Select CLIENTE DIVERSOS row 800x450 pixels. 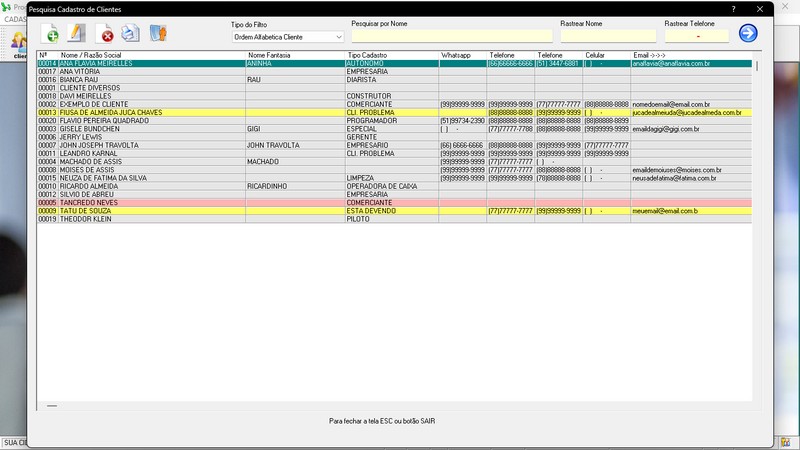coord(394,88)
